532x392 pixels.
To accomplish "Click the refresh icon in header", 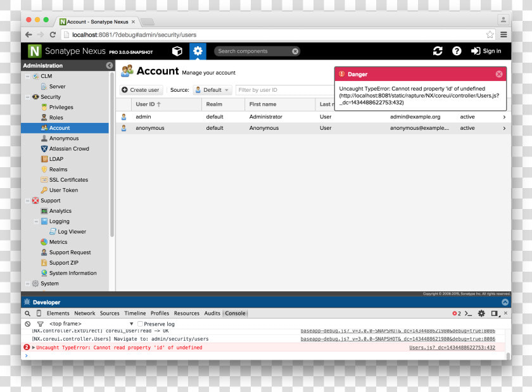I will 438,51.
